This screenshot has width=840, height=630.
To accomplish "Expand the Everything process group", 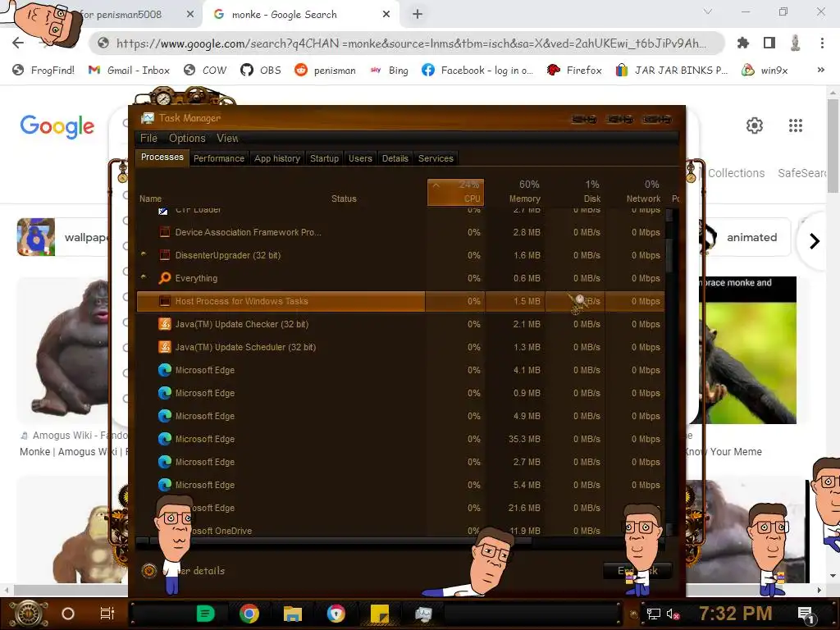I will 144,278.
